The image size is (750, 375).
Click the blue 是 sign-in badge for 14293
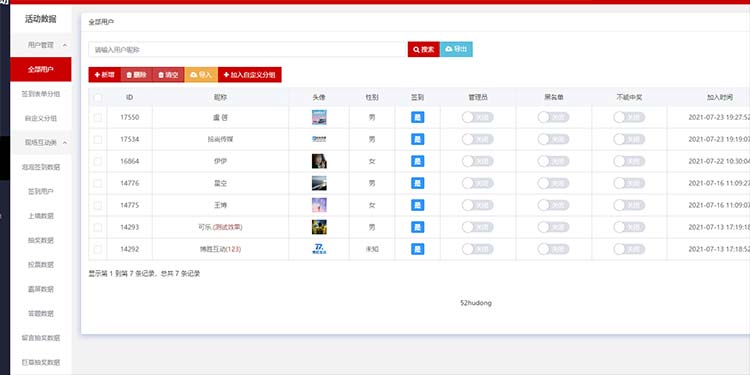tap(418, 227)
